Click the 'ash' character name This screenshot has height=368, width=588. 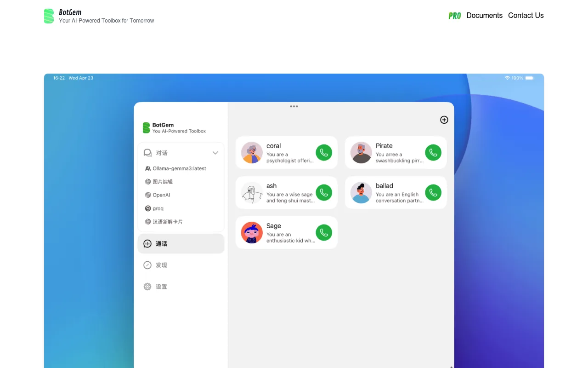(271, 186)
